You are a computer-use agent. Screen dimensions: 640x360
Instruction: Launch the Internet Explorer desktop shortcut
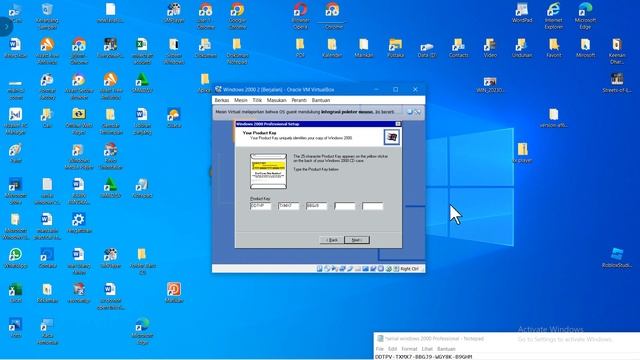pyautogui.click(x=553, y=16)
